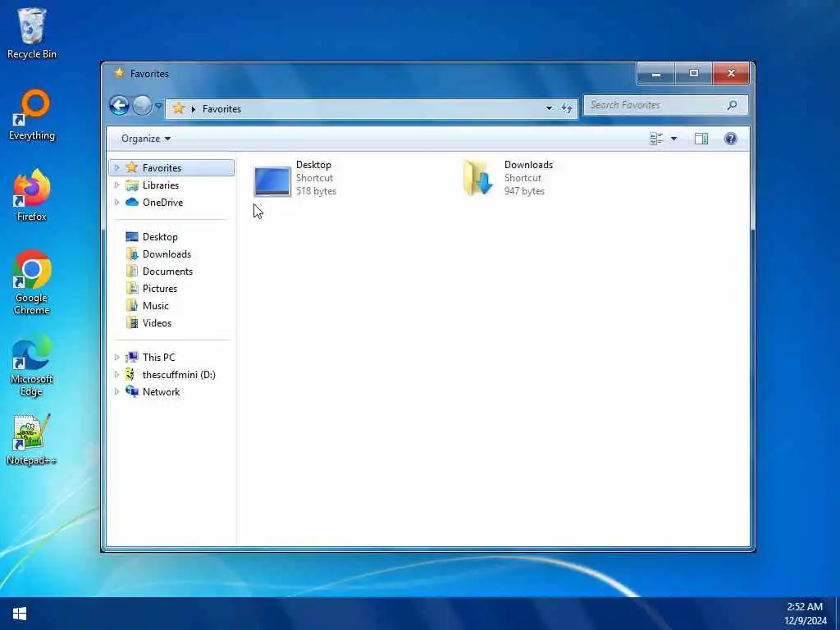840x630 pixels.
Task: Expand the address bar history dropdown
Action: [x=549, y=109]
